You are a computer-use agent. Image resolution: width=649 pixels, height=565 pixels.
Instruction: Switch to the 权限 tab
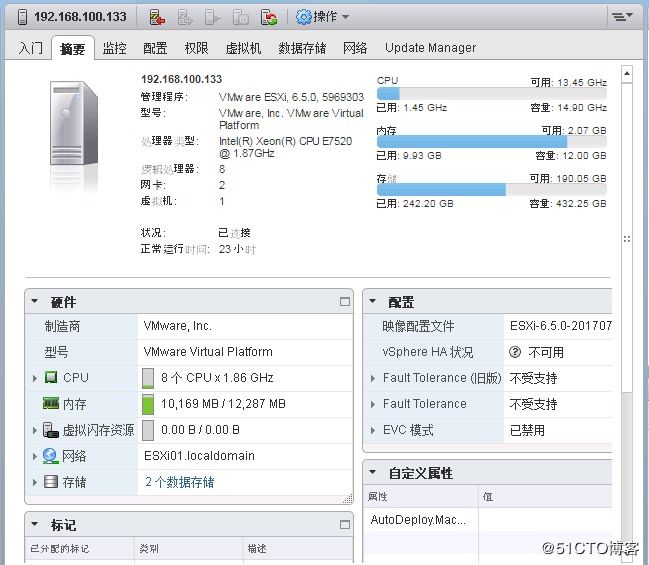196,48
